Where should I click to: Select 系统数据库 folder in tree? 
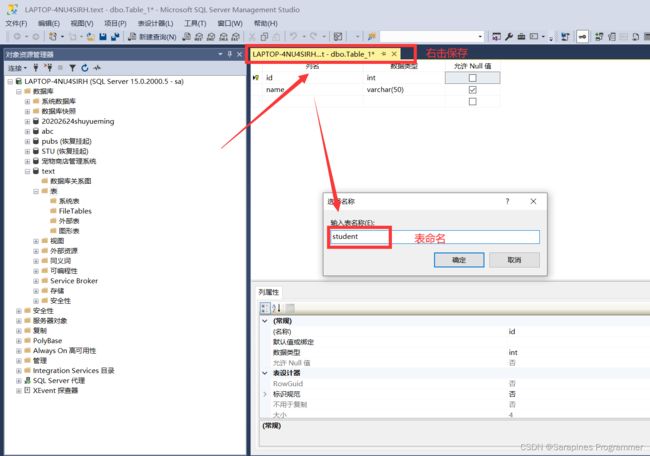[58, 101]
